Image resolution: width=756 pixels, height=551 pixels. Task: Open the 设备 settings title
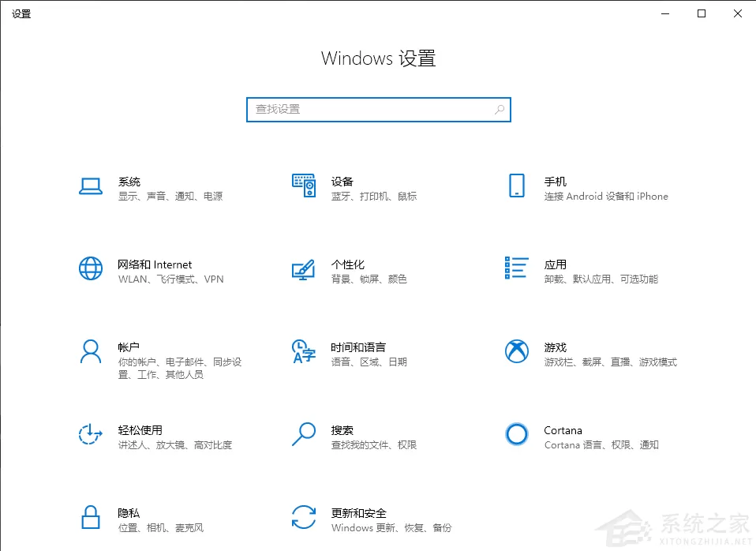click(342, 182)
